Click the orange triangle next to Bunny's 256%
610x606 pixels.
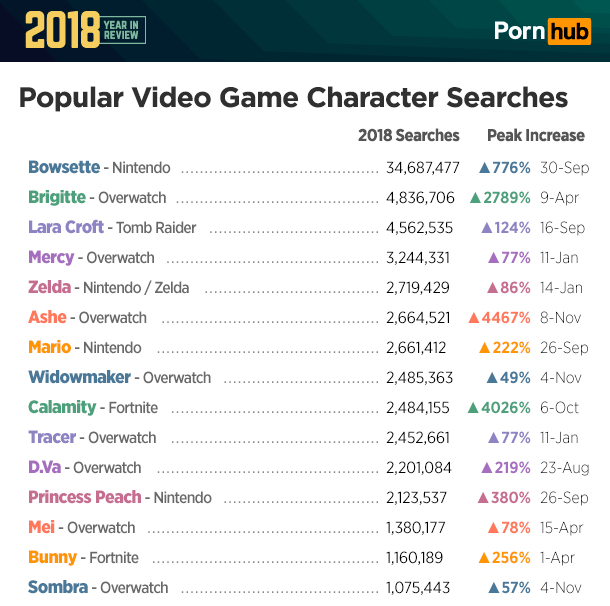point(484,558)
